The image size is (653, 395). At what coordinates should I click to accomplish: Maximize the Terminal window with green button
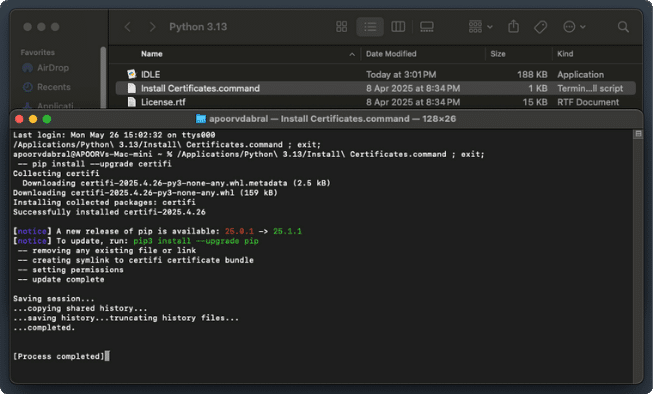pos(47,119)
